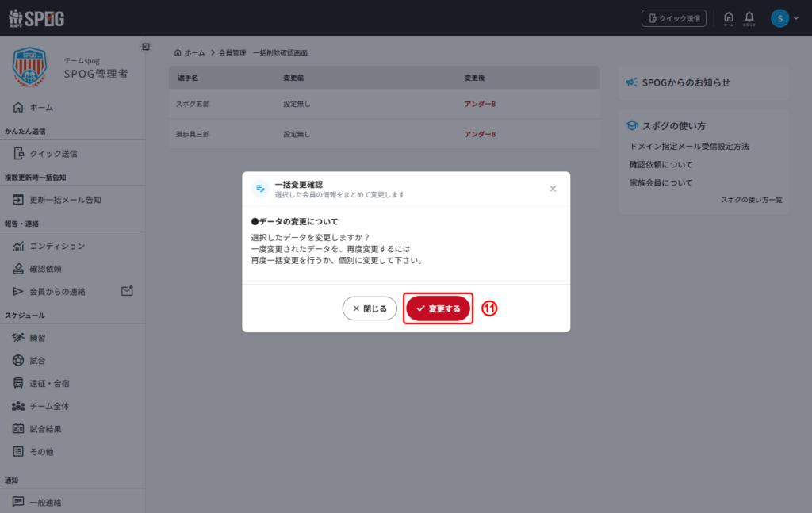Open notifications bell icon
The image size is (812, 513).
[749, 18]
